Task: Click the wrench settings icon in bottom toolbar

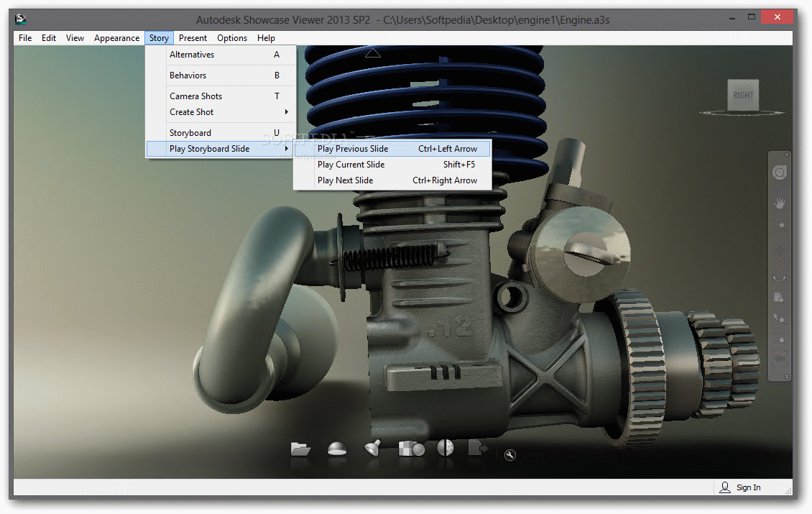Action: (x=510, y=455)
